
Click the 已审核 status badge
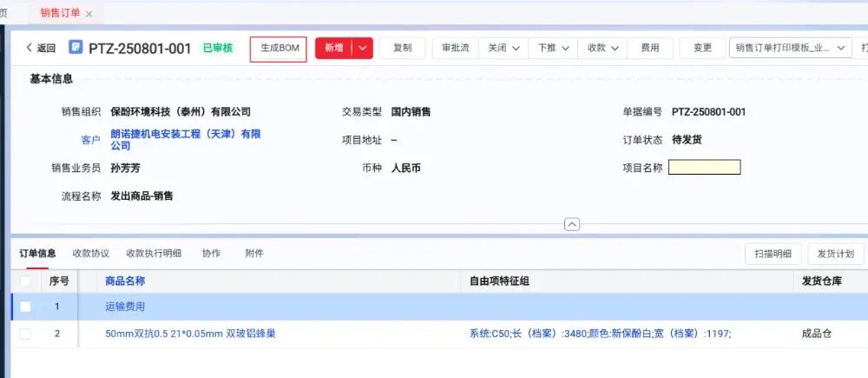coord(218,48)
